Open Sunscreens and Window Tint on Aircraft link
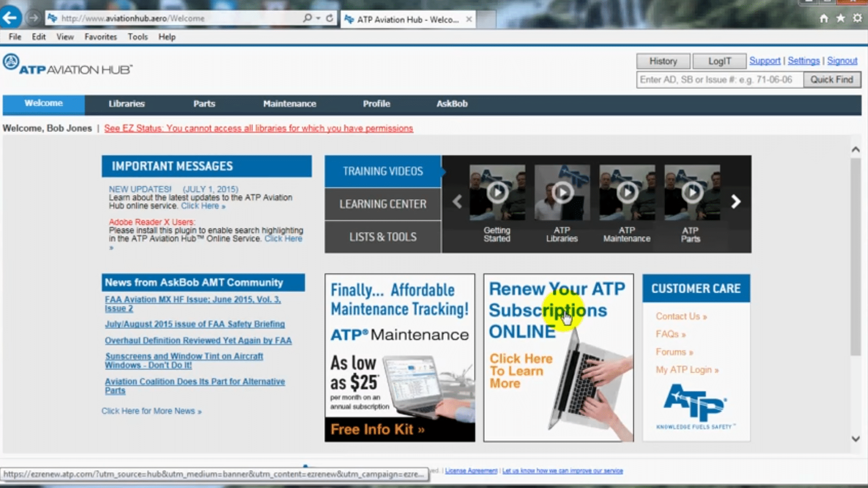Viewport: 868px width, 488px height. (184, 361)
